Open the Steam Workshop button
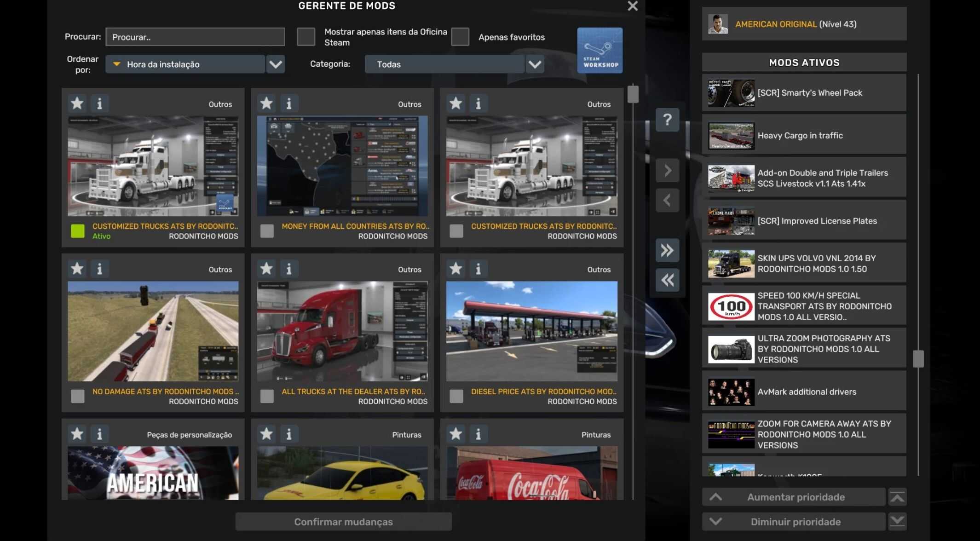The image size is (980, 541). point(600,51)
